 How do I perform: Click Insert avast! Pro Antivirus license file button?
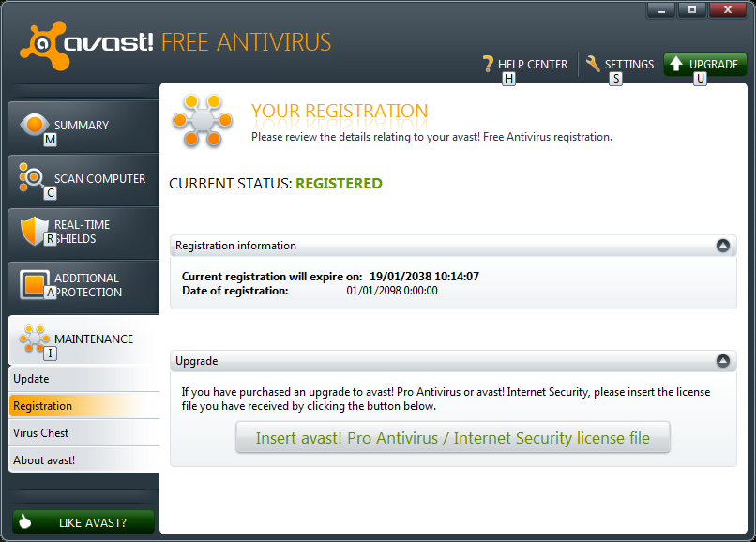coord(452,438)
